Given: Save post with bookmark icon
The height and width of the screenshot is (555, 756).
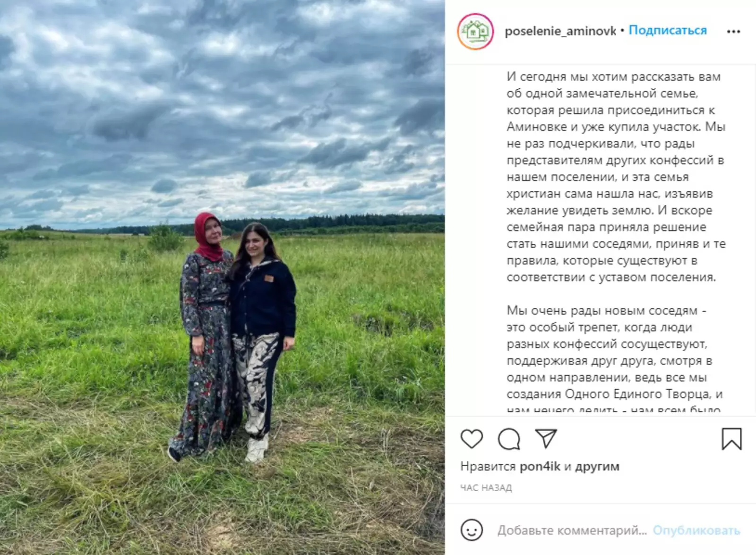Looking at the screenshot, I should pos(731,439).
